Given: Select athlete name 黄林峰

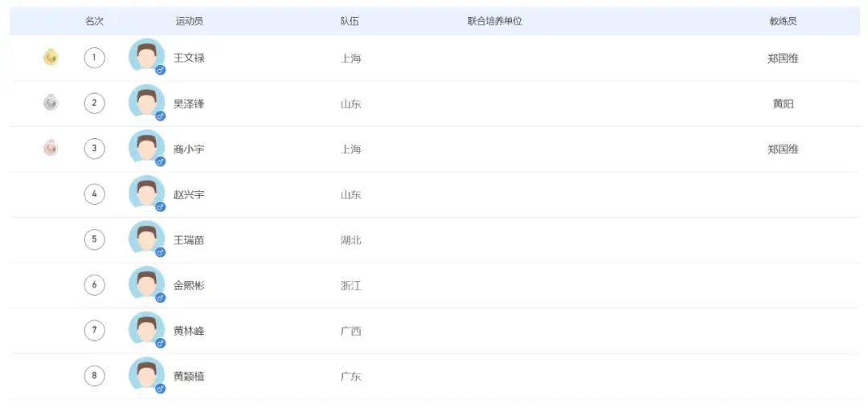Looking at the screenshot, I should 189,331.
